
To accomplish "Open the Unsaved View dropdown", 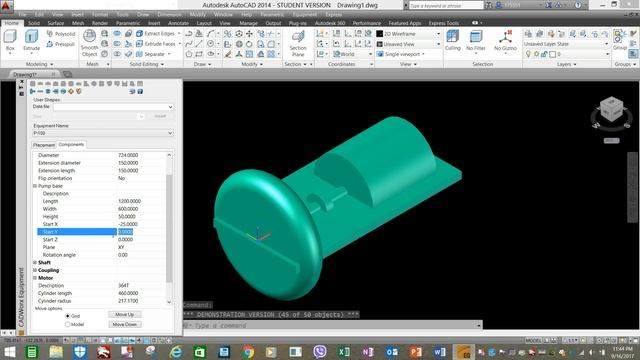I will (x=409, y=44).
